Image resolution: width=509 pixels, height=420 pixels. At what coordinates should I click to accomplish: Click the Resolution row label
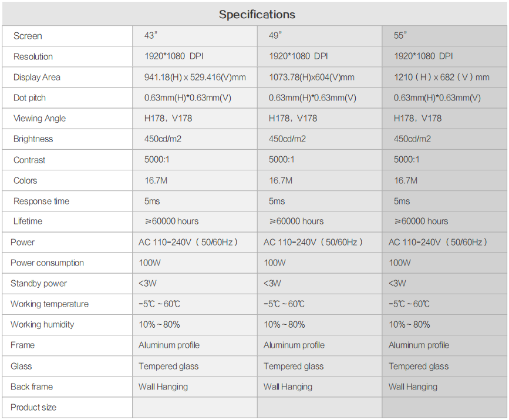(33, 56)
